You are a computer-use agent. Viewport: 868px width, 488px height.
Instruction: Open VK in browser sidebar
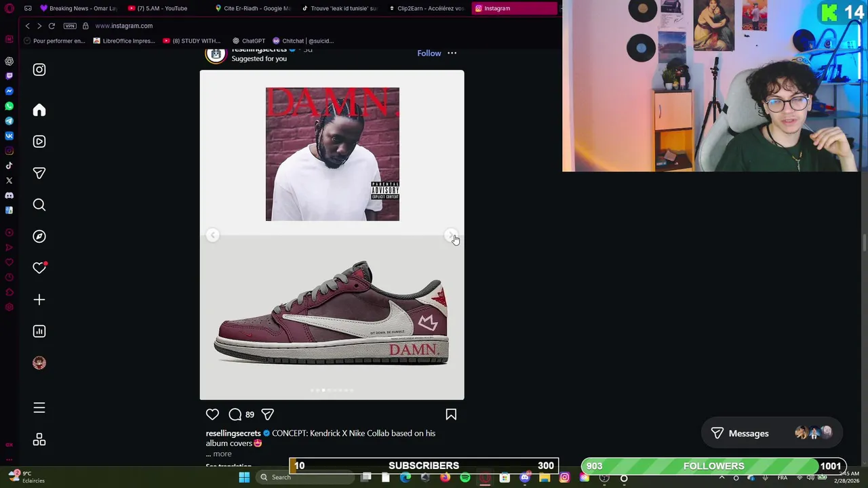coord(9,136)
